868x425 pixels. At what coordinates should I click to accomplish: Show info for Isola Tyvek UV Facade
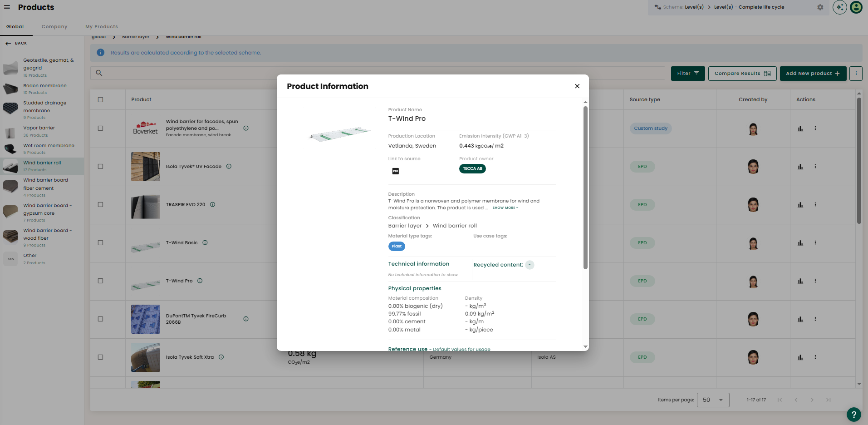tap(229, 167)
